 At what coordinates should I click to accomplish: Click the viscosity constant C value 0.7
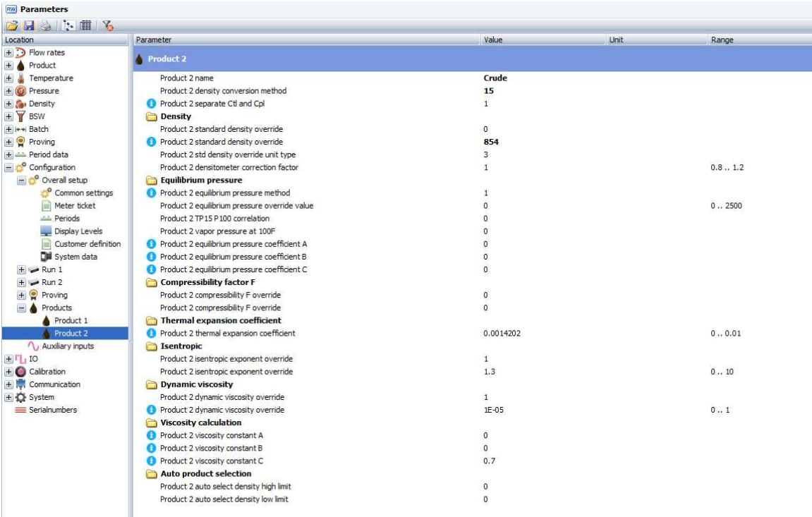click(x=489, y=461)
